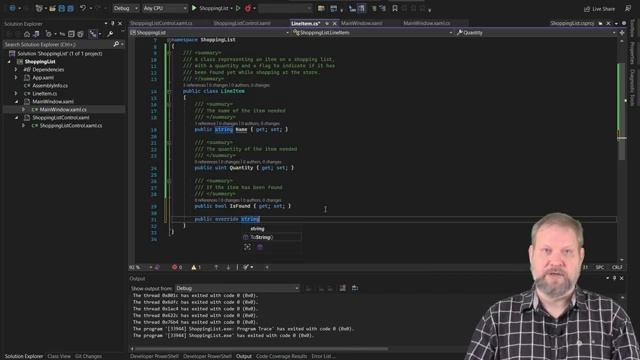
Task: Switch to ShoppingListControl.xaml tab
Action: click(242, 23)
